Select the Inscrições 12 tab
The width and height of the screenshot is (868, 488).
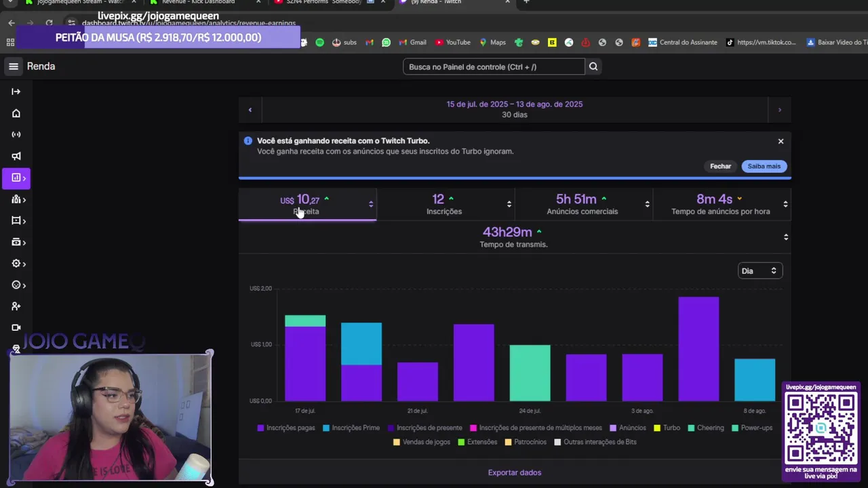click(x=446, y=204)
